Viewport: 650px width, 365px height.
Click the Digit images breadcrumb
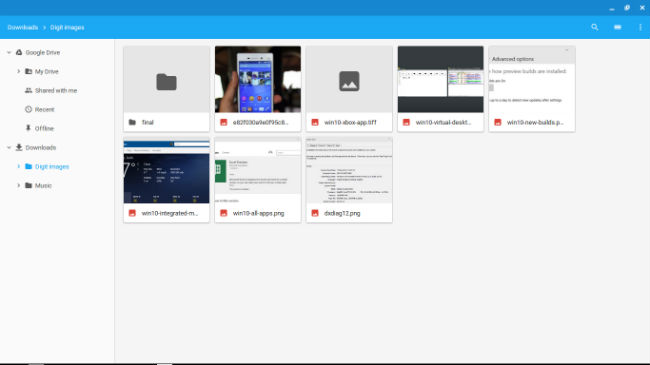tap(67, 27)
